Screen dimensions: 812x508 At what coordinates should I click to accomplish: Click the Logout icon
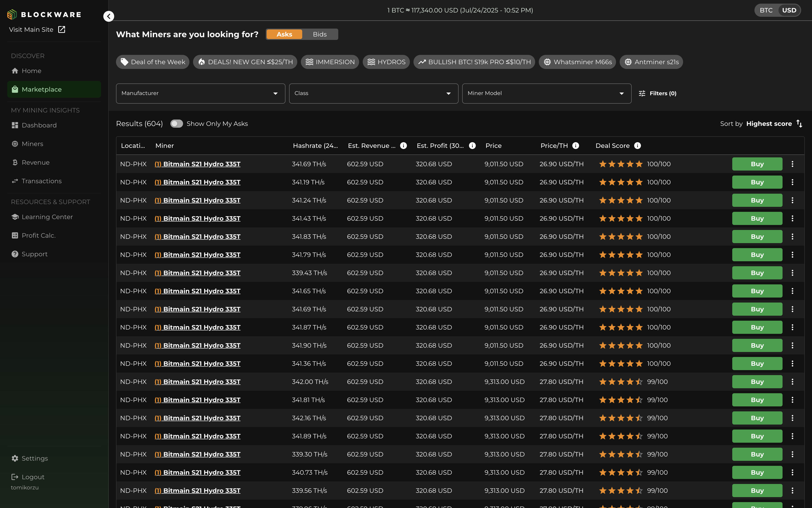click(x=15, y=477)
